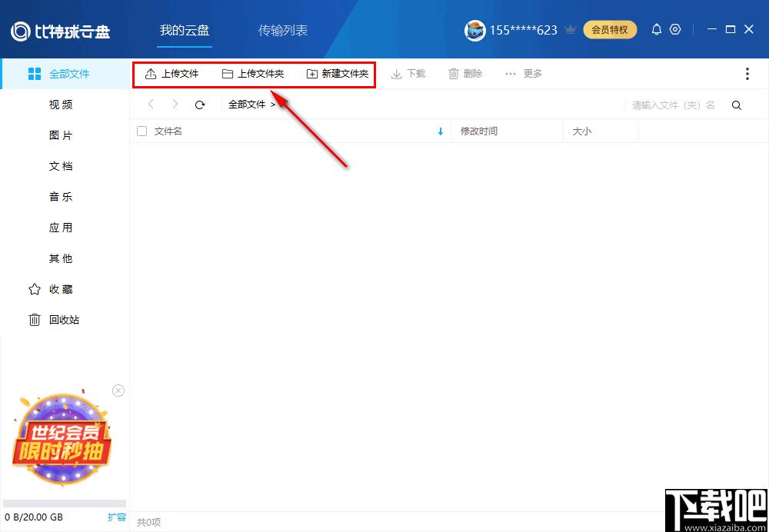Click the blue sort arrow in the filename column

(x=441, y=131)
